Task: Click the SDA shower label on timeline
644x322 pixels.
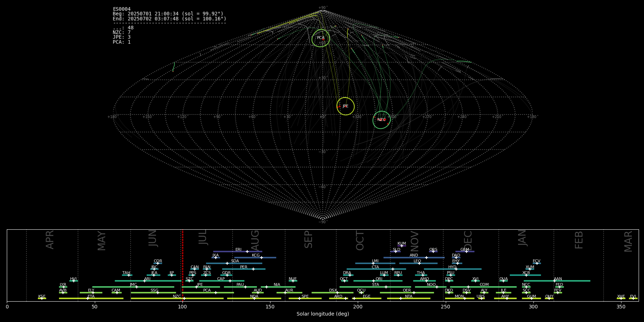Action: (235, 261)
